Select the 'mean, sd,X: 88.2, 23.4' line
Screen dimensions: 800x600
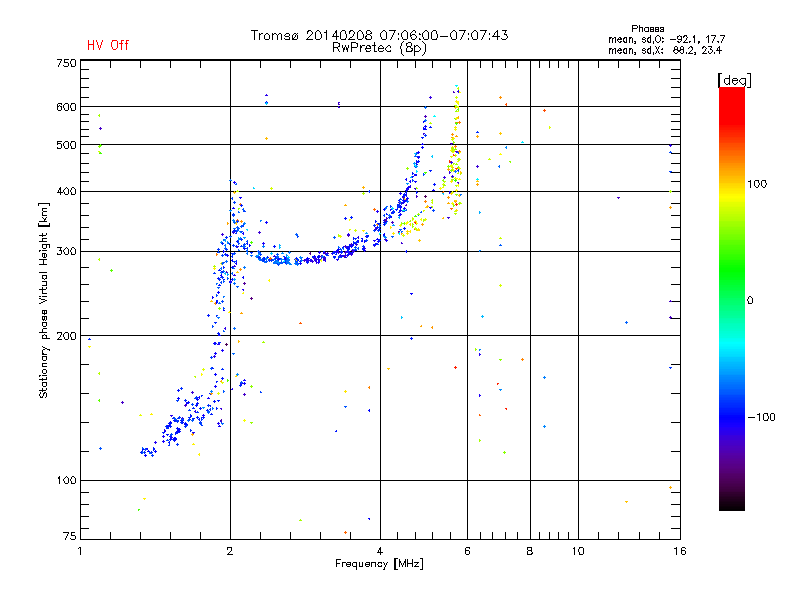pyautogui.click(x=665, y=50)
